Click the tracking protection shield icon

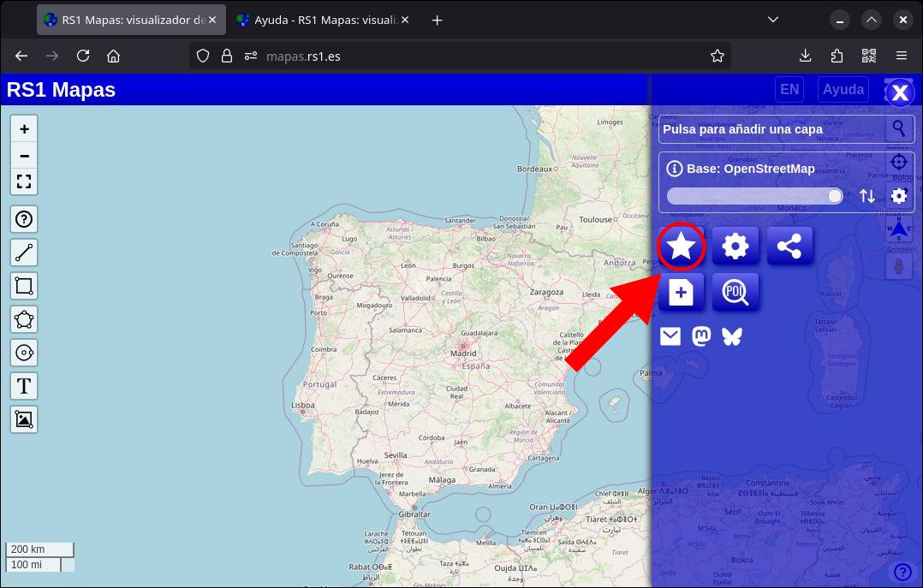click(x=203, y=56)
